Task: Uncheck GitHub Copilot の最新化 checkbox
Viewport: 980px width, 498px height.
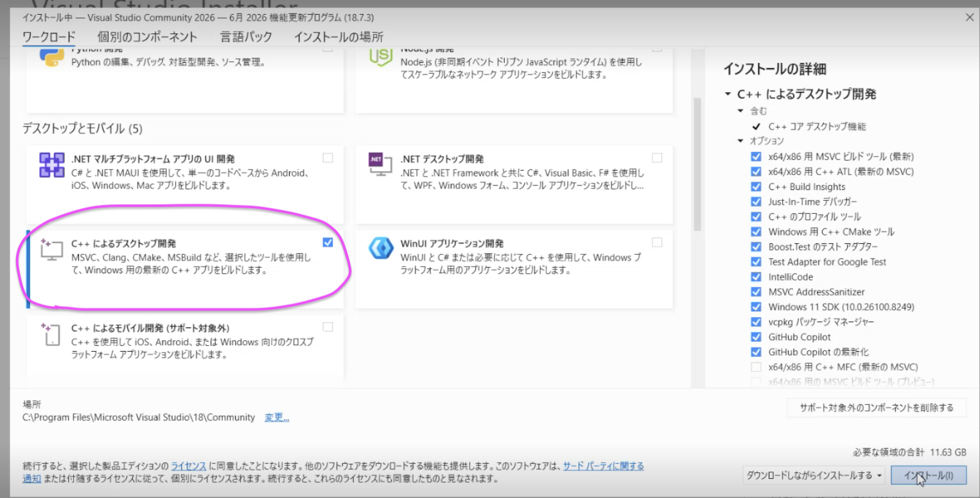Action: point(756,352)
